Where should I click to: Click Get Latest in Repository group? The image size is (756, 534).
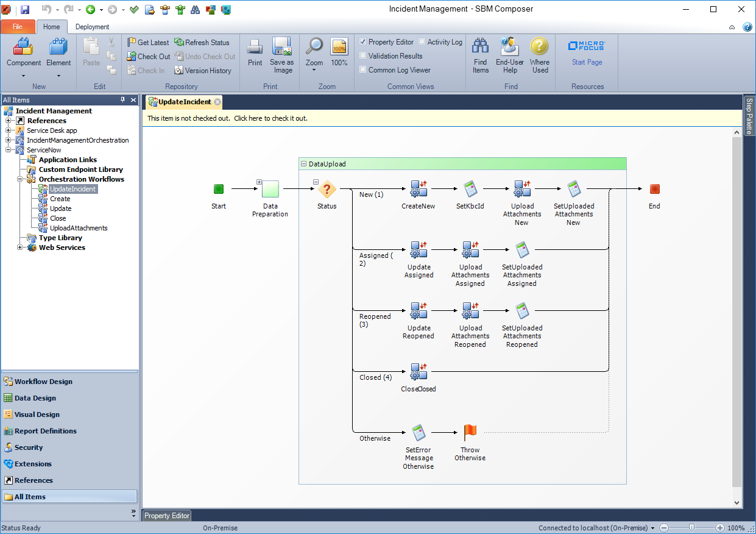coord(148,43)
